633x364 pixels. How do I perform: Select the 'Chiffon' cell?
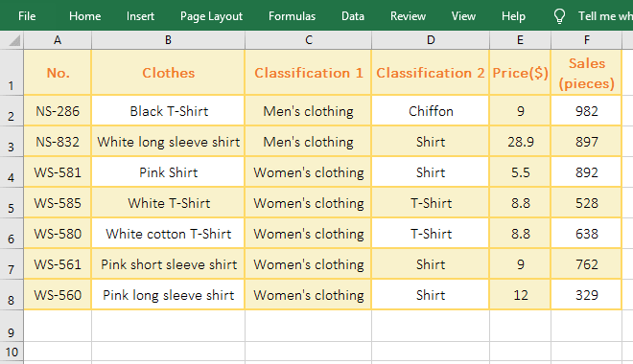(x=431, y=111)
